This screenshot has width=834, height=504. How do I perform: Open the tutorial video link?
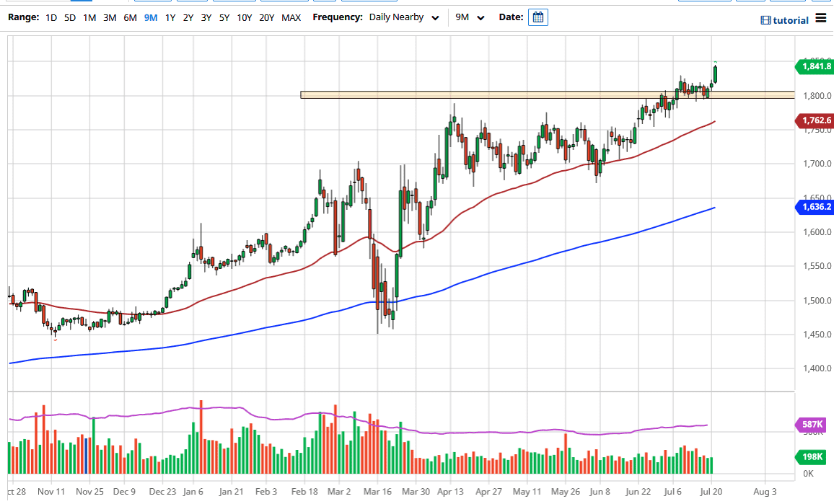click(784, 20)
